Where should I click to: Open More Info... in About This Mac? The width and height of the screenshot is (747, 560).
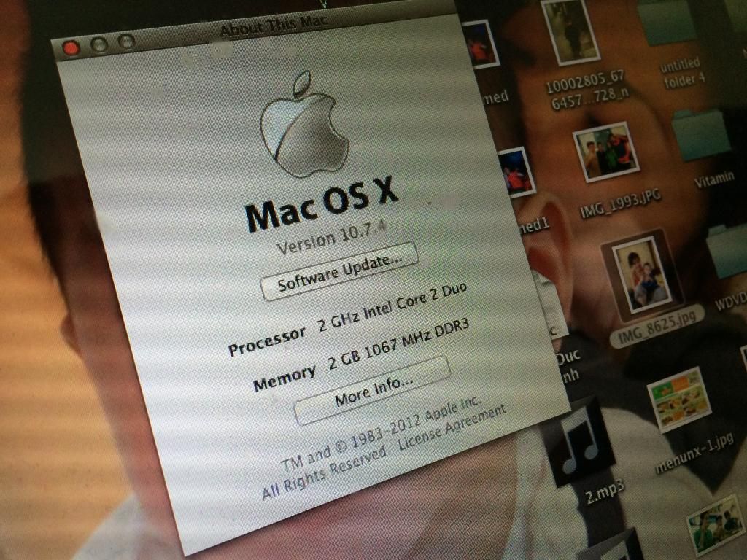pos(373,390)
